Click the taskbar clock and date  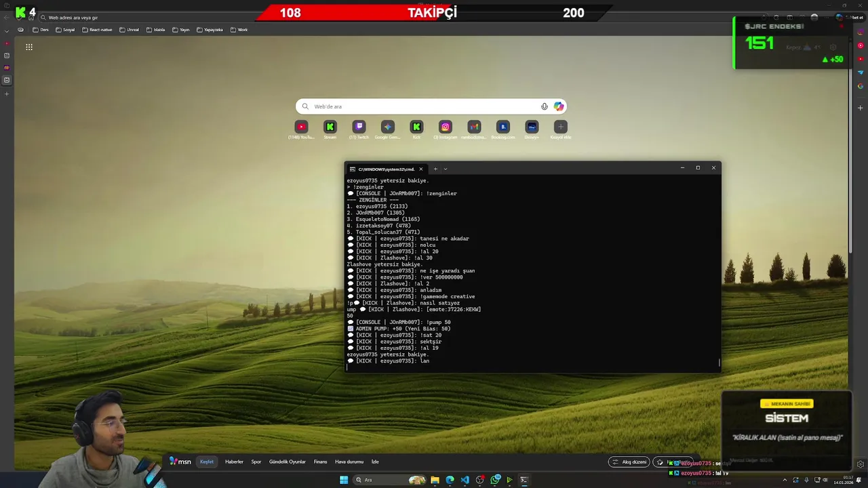click(844, 480)
